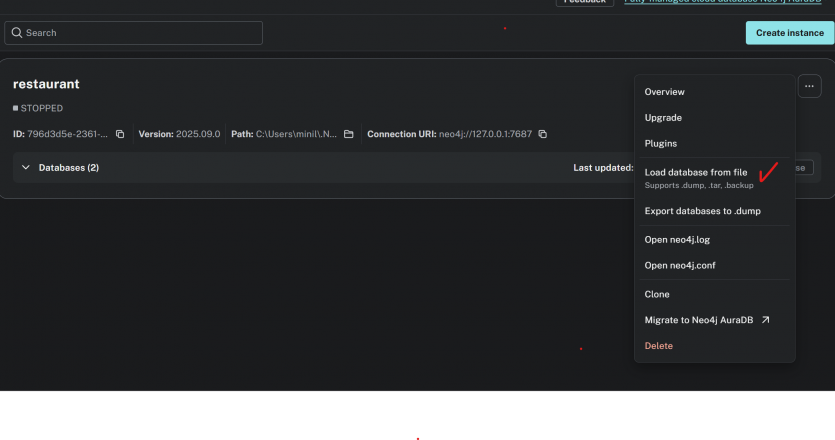The height and width of the screenshot is (440, 835).
Task: Click the Feedback button
Action: (x=585, y=2)
